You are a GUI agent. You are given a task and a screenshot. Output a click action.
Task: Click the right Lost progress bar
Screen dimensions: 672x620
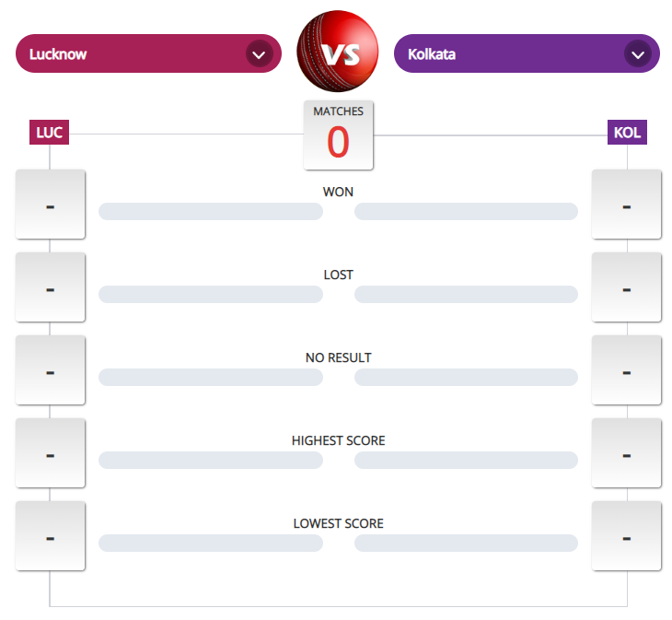pos(466,295)
